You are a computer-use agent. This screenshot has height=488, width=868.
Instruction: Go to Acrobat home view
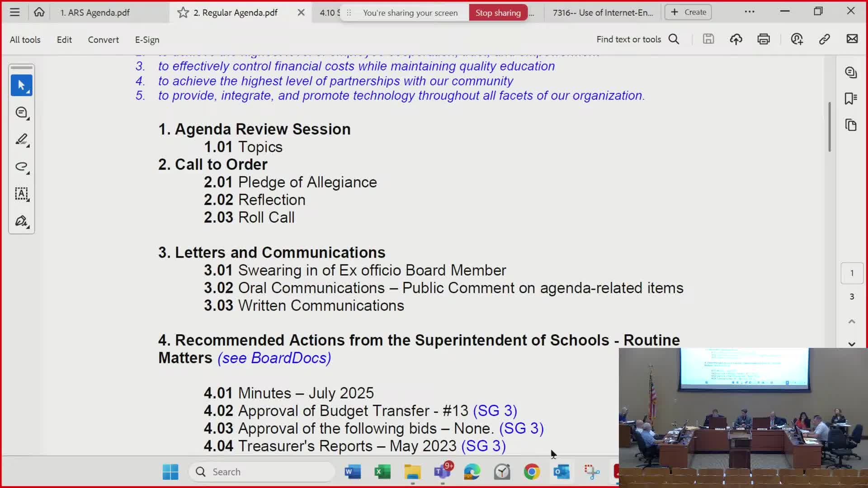(39, 12)
